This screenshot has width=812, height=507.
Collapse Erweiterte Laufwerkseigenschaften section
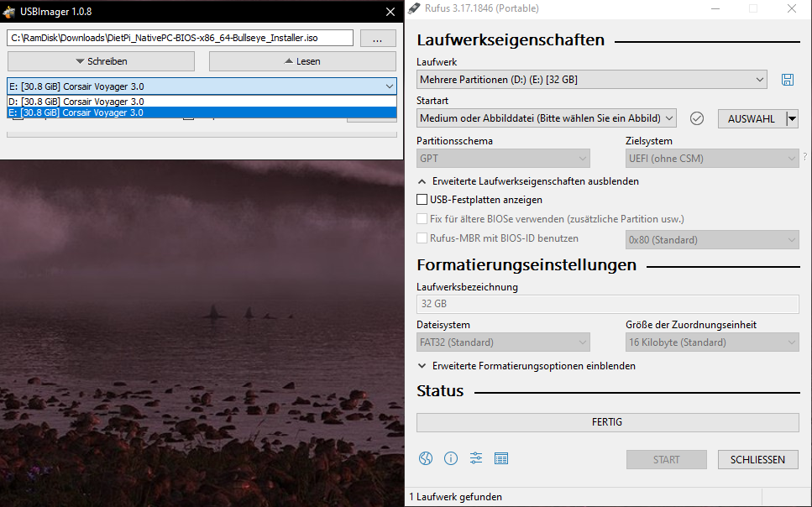click(528, 181)
